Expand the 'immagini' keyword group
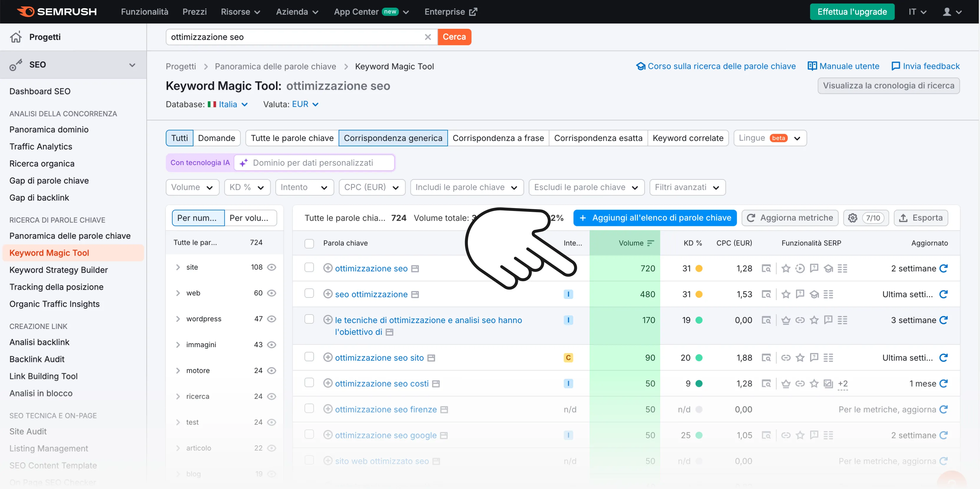The height and width of the screenshot is (489, 980). [178, 345]
